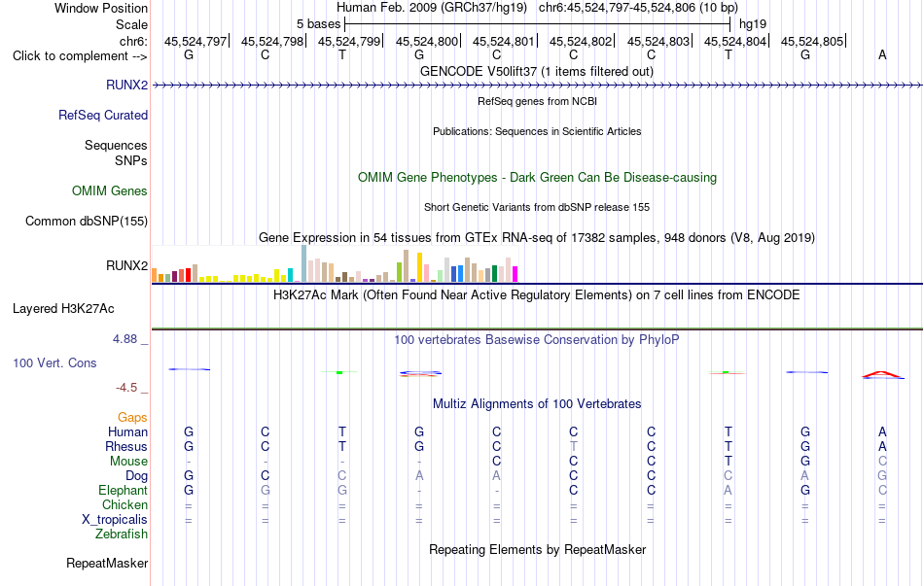Click the RUNX2 gene arrow line
924x586 pixels.
click(537, 86)
